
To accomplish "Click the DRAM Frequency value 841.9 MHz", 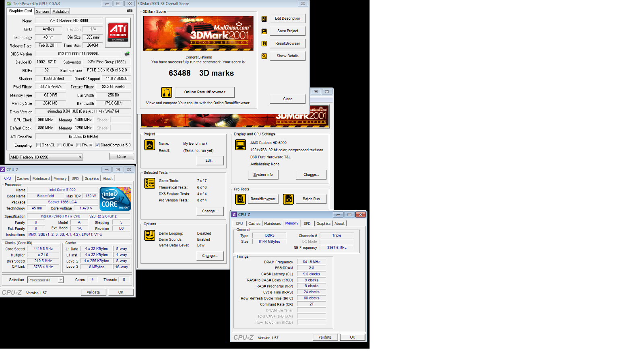I will coord(311,262).
